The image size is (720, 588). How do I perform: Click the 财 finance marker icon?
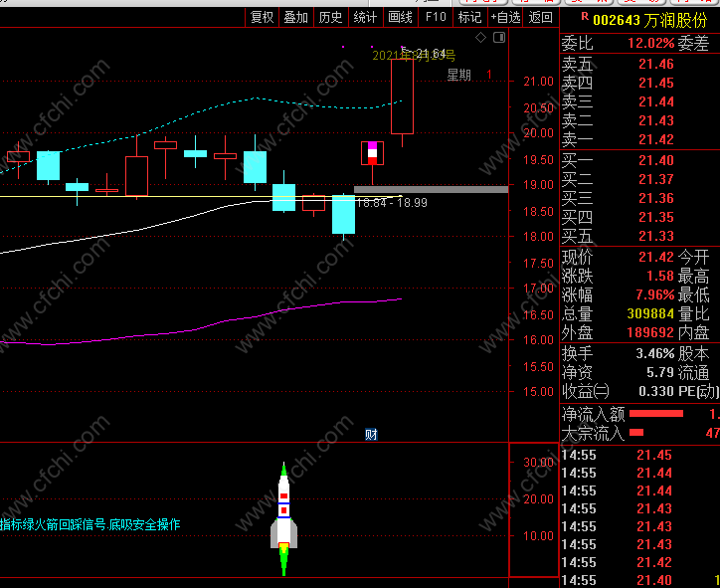[371, 434]
